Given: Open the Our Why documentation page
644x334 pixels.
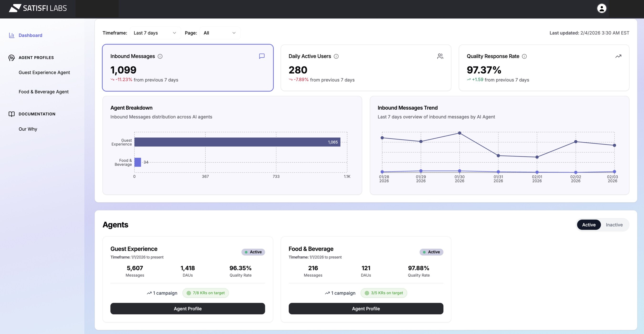Looking at the screenshot, I should click(28, 129).
